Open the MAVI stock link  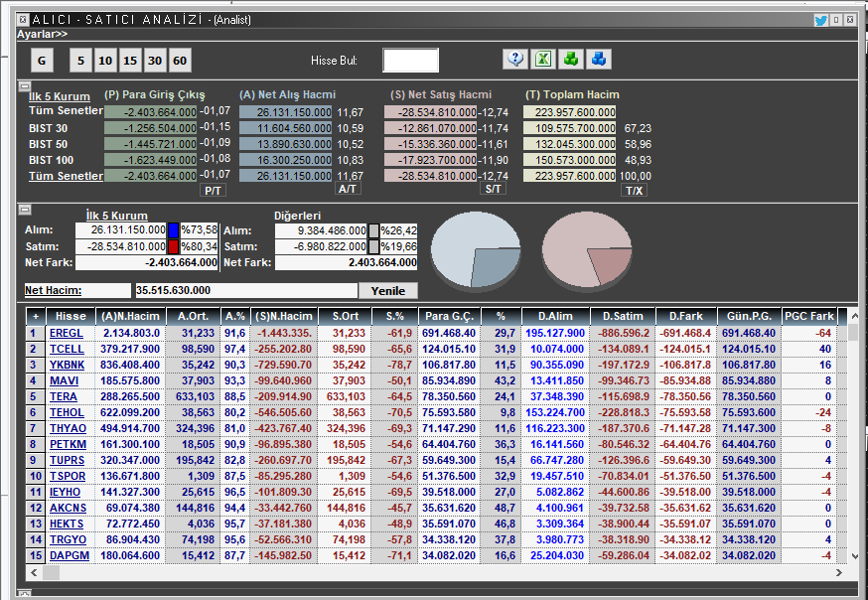click(x=65, y=380)
